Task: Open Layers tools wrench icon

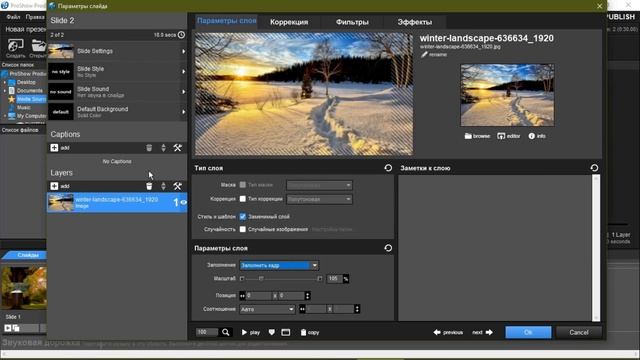Action: pos(178,186)
